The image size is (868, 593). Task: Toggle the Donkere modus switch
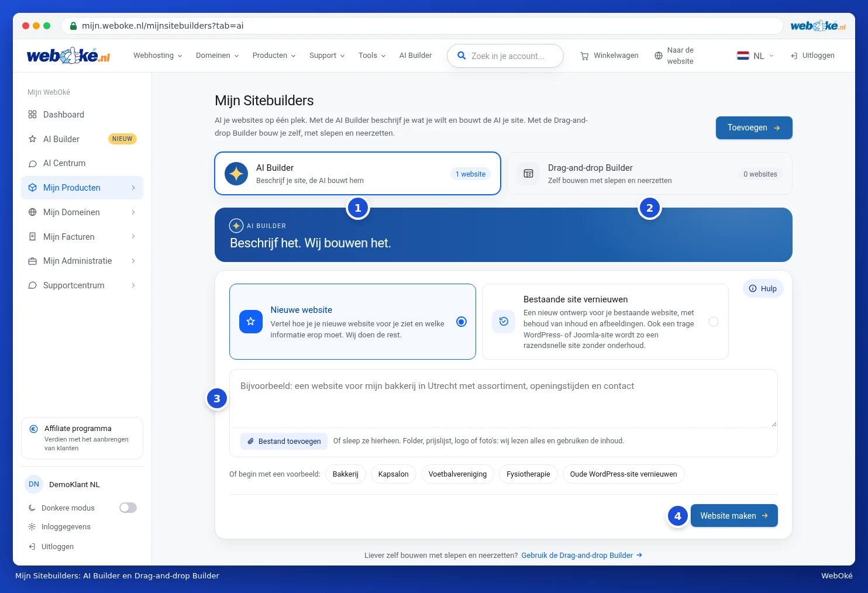click(128, 508)
